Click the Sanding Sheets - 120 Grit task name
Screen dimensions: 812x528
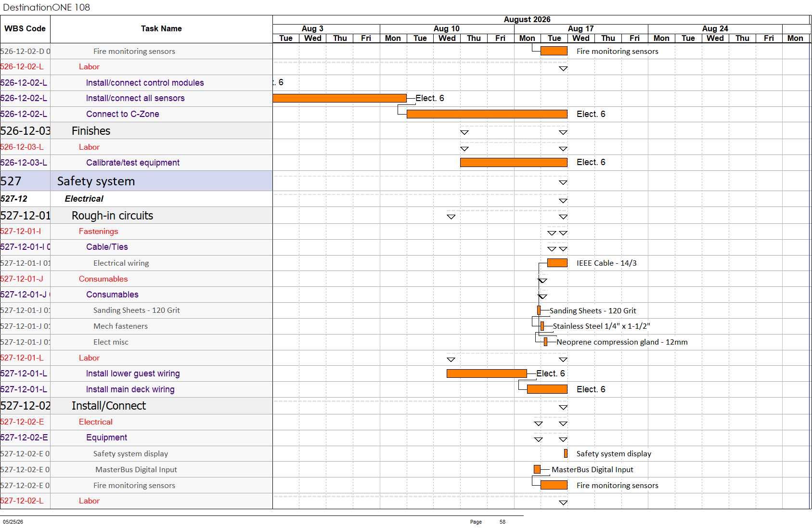(x=137, y=310)
